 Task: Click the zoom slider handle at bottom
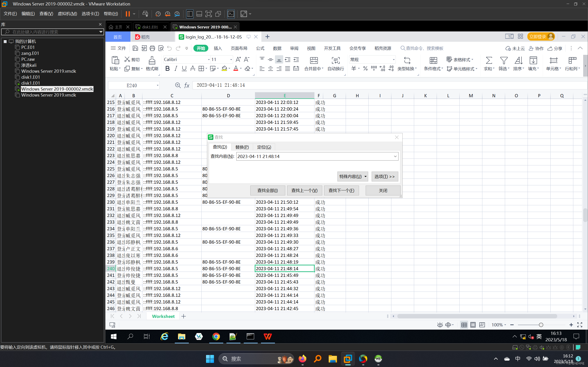click(541, 325)
